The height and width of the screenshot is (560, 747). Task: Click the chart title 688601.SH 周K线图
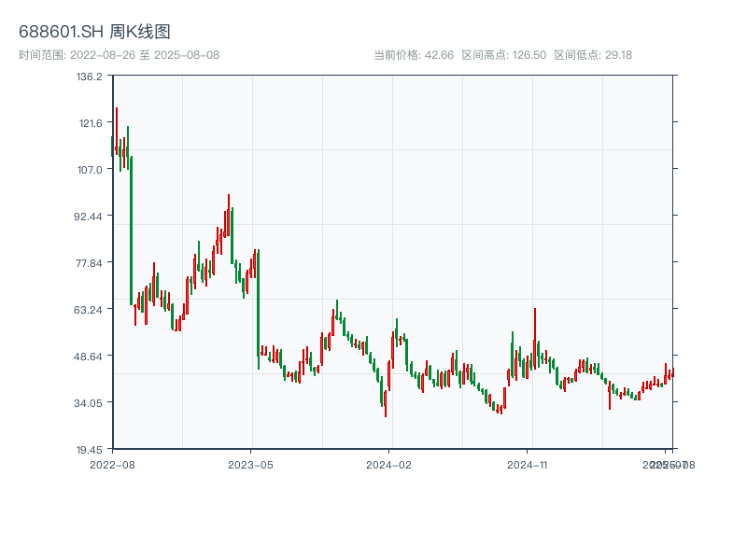click(94, 32)
